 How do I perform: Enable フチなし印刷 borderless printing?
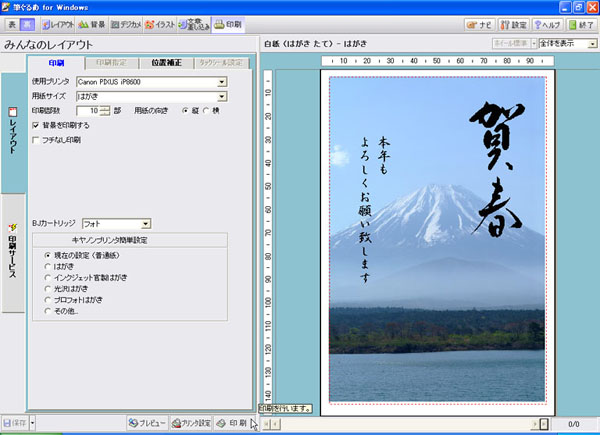(37, 141)
